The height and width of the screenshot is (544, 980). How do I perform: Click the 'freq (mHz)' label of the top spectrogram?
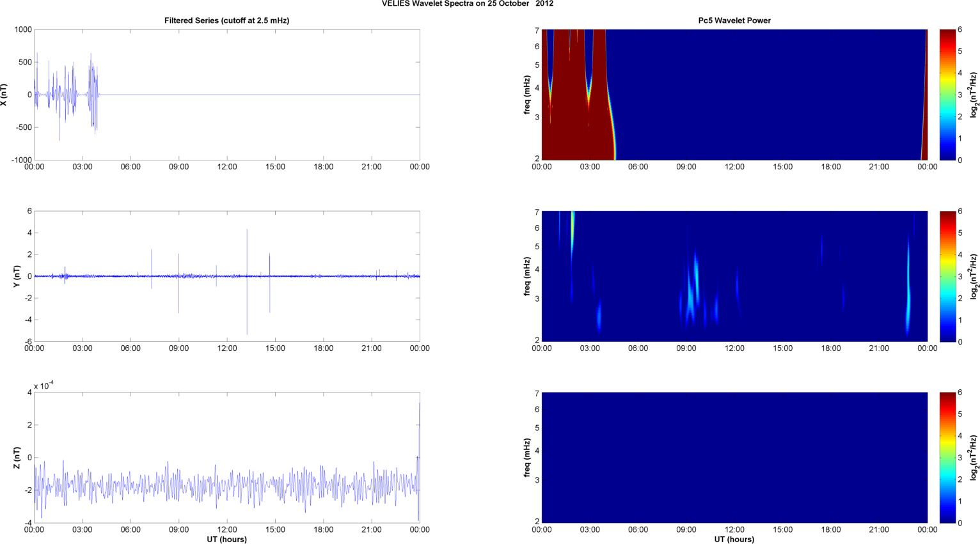click(527, 95)
